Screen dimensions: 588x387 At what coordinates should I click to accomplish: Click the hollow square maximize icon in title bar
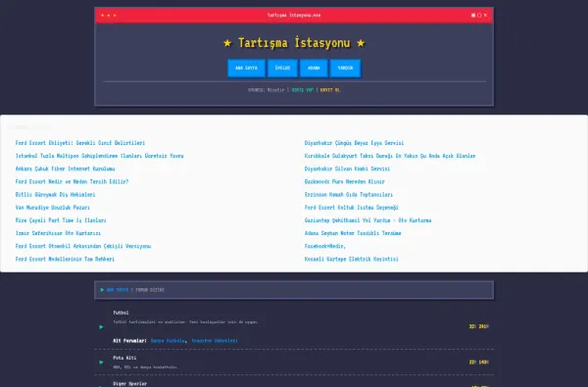tap(479, 15)
